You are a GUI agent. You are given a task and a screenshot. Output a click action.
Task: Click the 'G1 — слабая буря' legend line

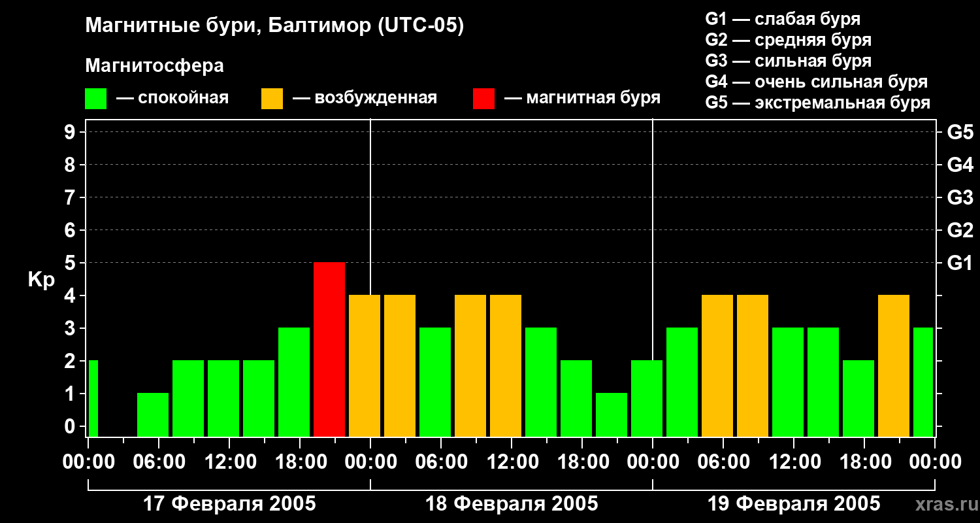783,19
